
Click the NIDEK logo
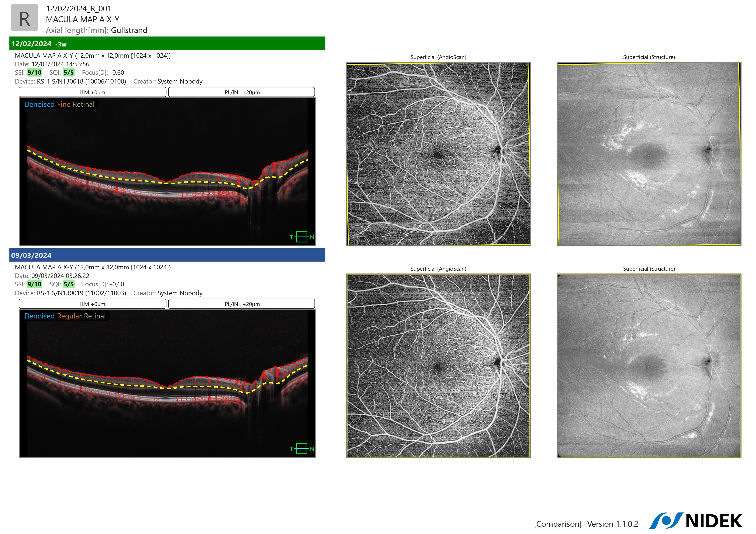[696, 521]
